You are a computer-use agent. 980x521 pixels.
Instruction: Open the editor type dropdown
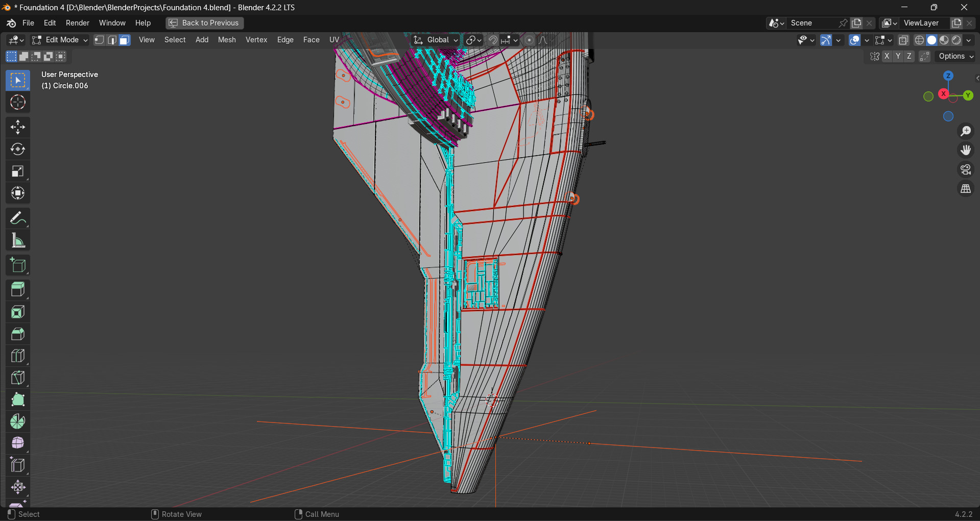(x=16, y=40)
